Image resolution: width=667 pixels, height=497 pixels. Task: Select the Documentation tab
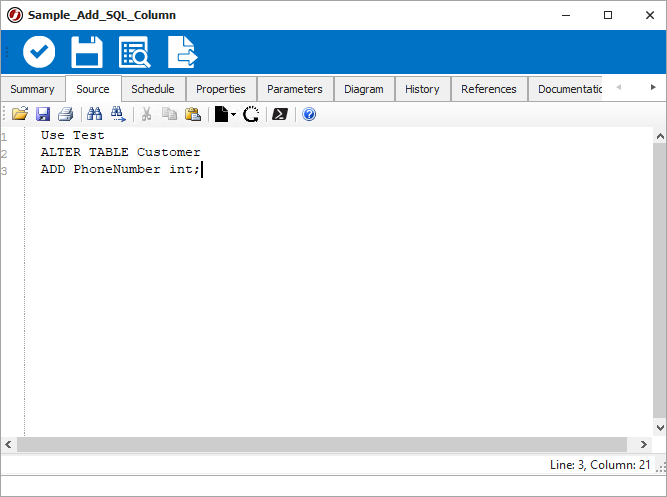point(565,89)
